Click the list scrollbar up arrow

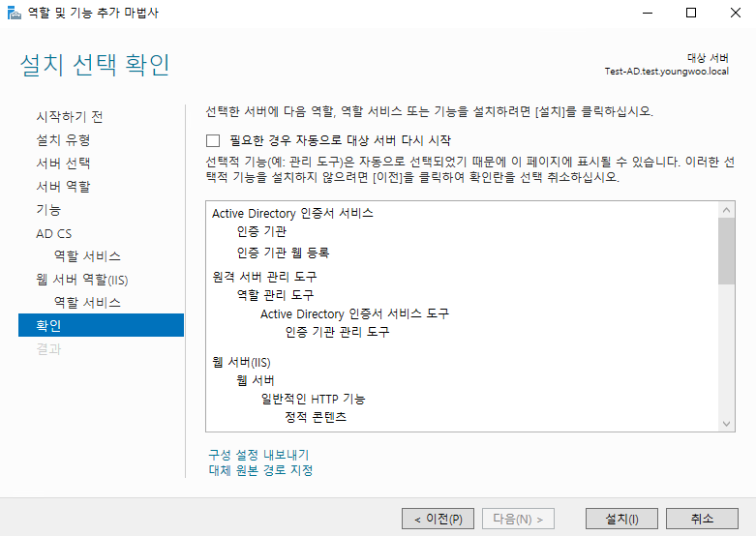point(727,210)
